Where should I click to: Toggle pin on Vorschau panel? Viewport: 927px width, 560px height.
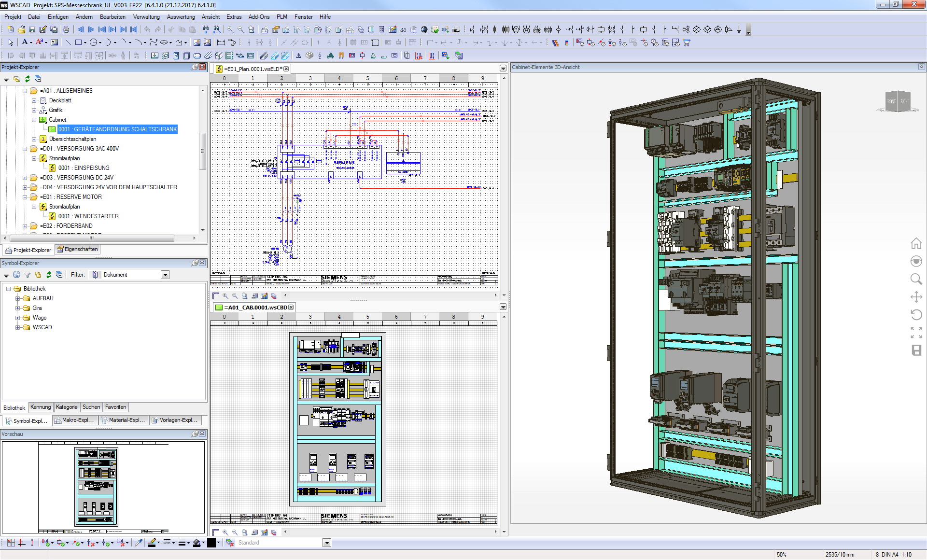[195, 434]
